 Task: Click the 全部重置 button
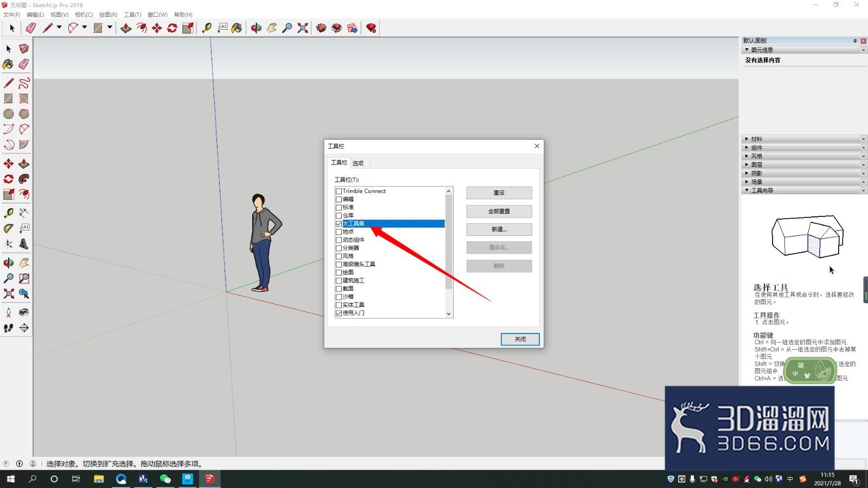[x=499, y=211]
